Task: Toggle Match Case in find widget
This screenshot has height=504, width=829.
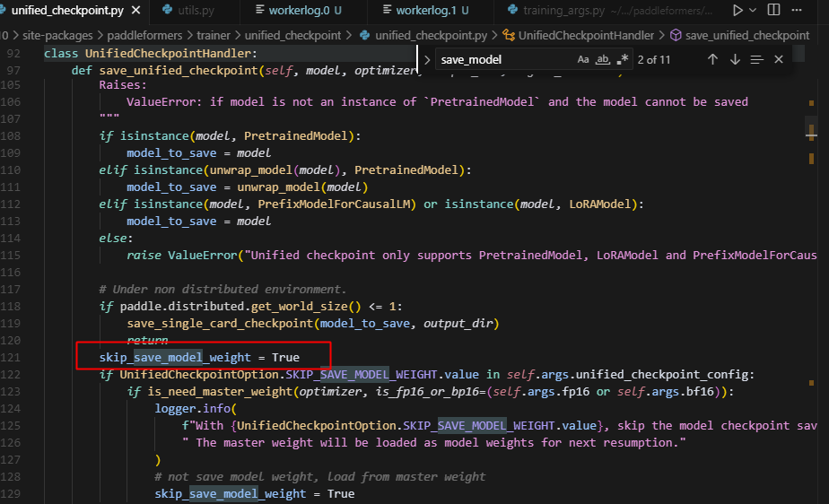Action: pyautogui.click(x=583, y=59)
